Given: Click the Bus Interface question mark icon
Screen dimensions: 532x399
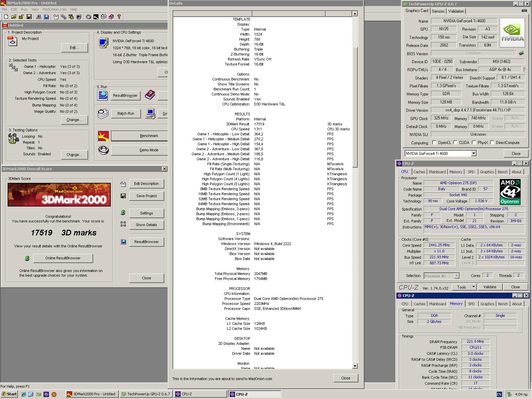Looking at the screenshot, I should pos(524,69).
